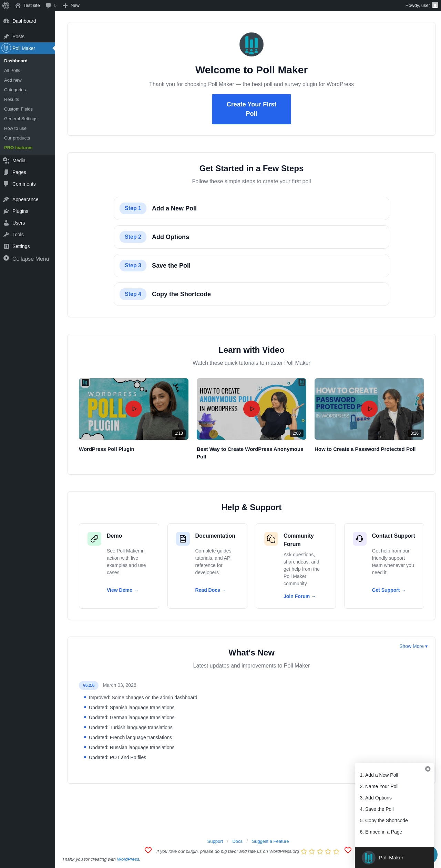Expand Step 4 Copy the Shortcode
This screenshot has height=868, width=441.
pyautogui.click(x=252, y=294)
